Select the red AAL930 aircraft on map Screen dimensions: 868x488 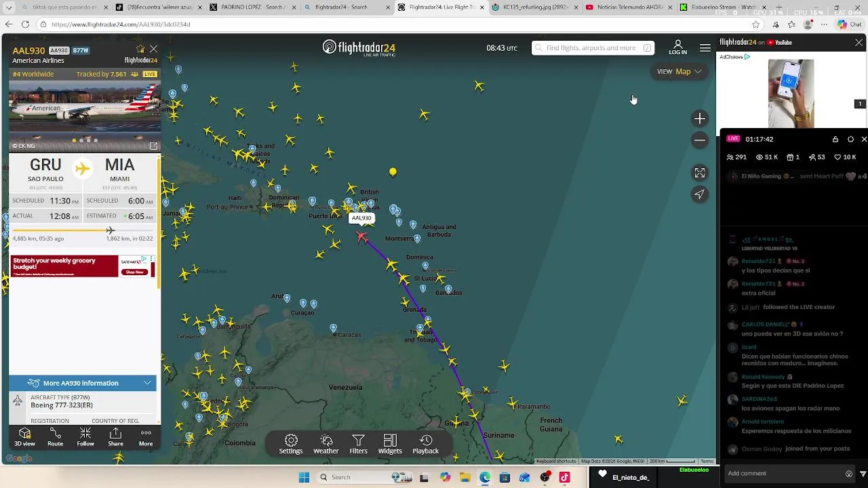pos(361,237)
